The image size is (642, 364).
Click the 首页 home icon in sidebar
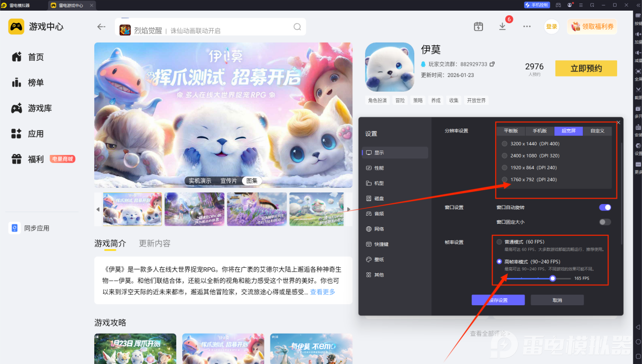click(x=16, y=57)
